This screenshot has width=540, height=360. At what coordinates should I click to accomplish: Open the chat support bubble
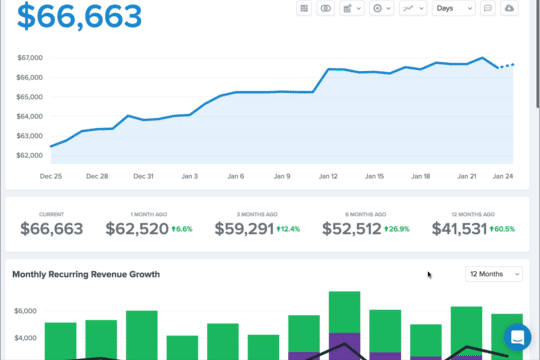click(517, 337)
